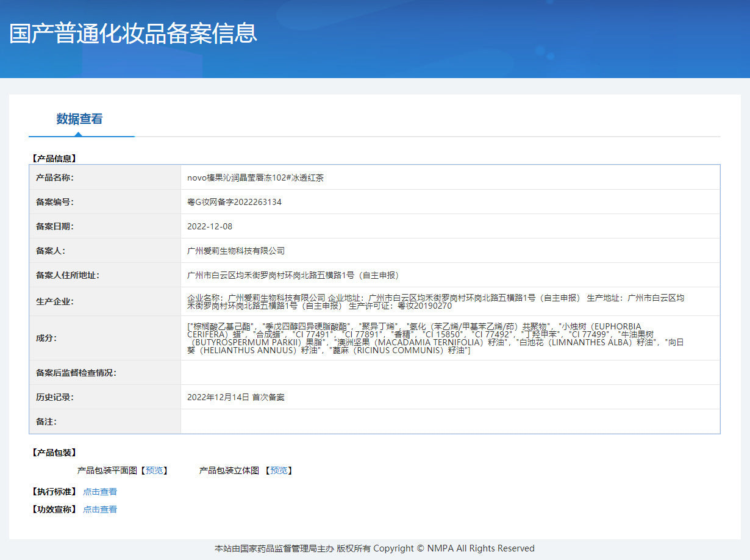Click the 生产企业 details text

click(435, 301)
